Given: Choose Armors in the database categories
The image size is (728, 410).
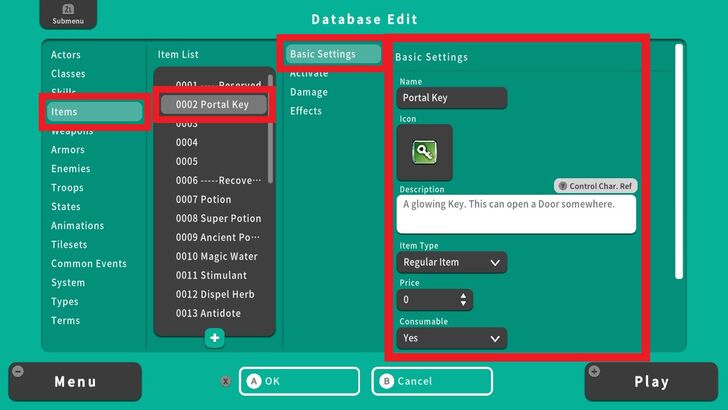Looking at the screenshot, I should [68, 150].
